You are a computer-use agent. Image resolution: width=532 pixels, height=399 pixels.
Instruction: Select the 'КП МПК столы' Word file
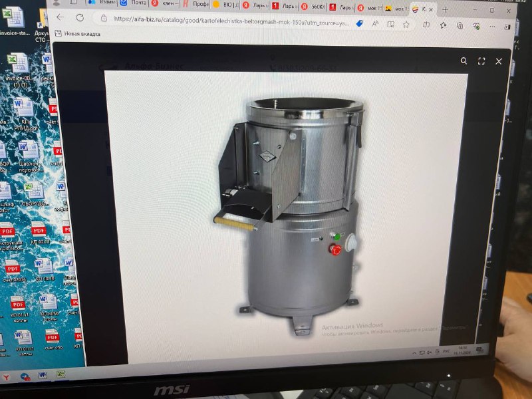coord(49,307)
